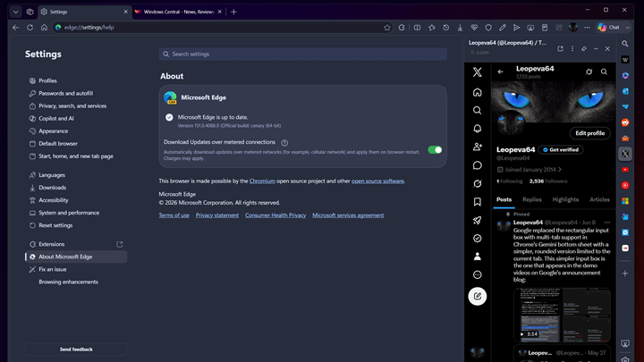Click the pencil toolbar icon

pos(503,28)
